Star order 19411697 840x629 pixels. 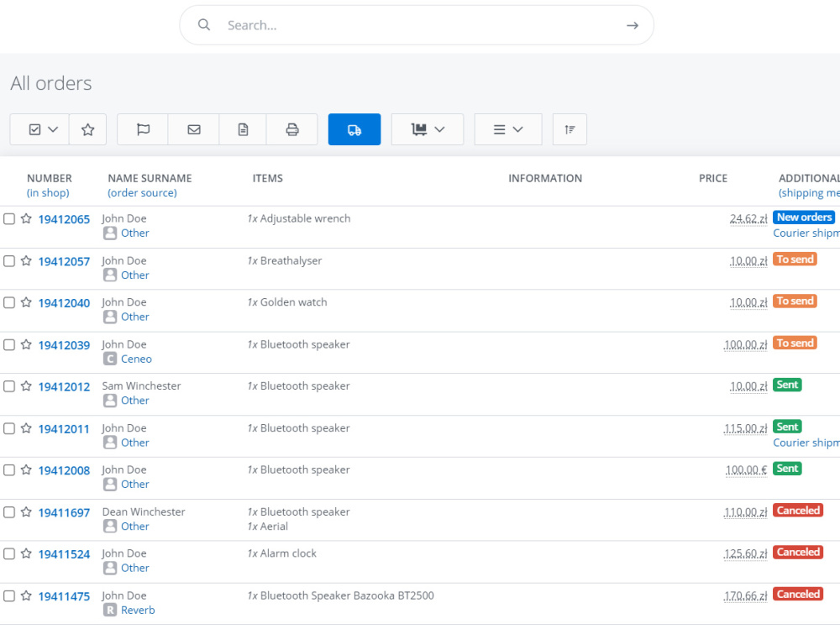(26, 512)
